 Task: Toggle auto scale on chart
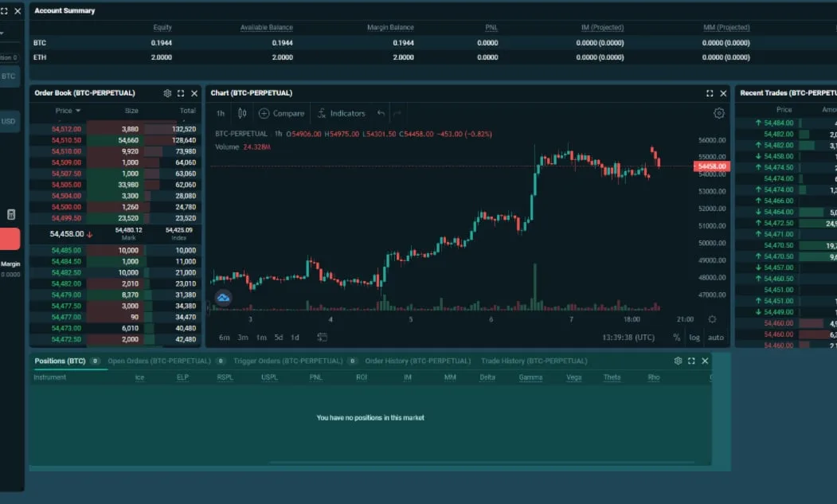point(715,338)
